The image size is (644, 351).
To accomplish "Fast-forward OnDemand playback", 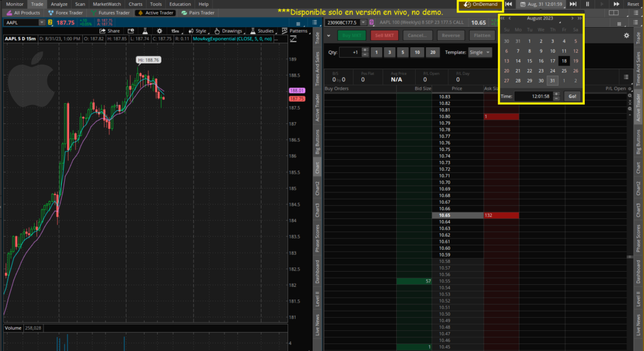I will pyautogui.click(x=616, y=4).
